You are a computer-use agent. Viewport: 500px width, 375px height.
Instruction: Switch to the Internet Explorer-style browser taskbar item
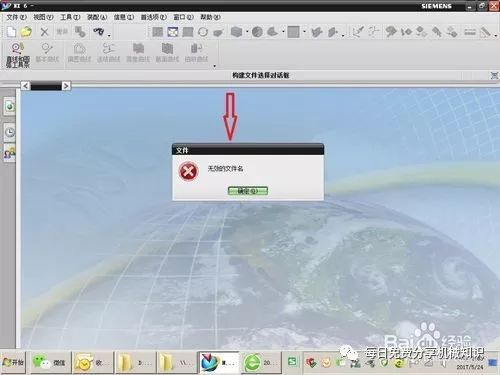[x=260, y=362]
